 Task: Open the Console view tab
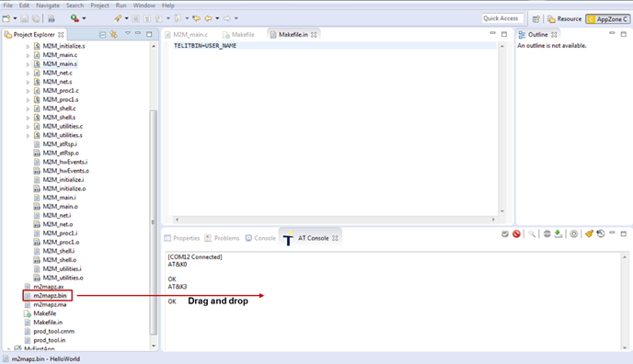tap(260, 238)
